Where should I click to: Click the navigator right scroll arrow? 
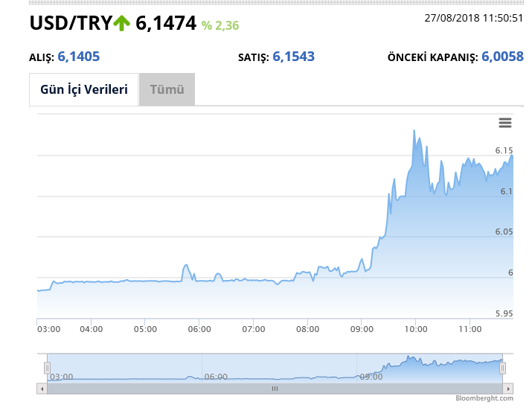(x=508, y=389)
